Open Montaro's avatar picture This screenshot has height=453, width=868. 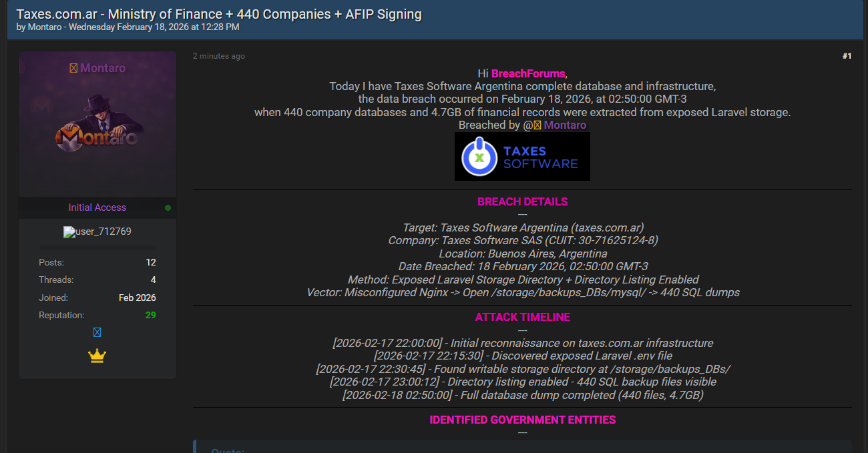click(97, 124)
